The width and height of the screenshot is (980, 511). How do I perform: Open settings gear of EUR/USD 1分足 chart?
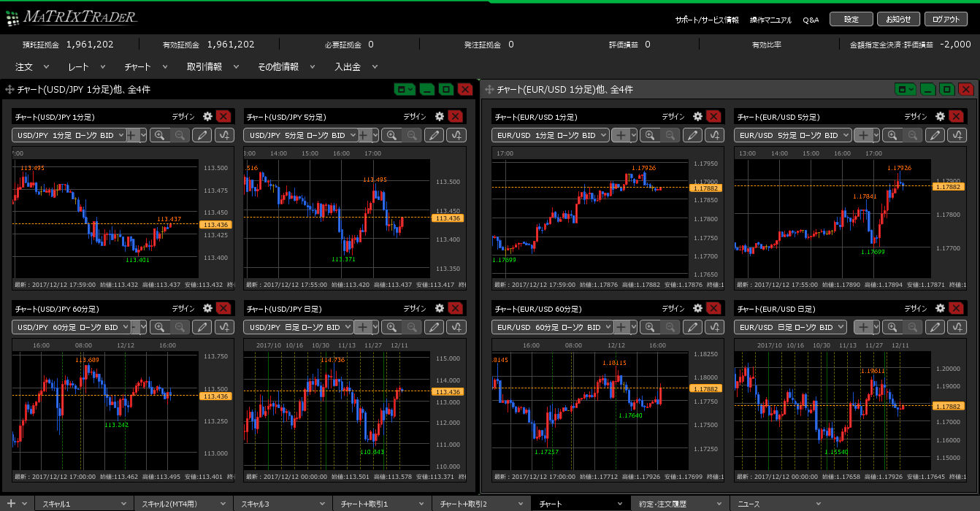pyautogui.click(x=697, y=116)
